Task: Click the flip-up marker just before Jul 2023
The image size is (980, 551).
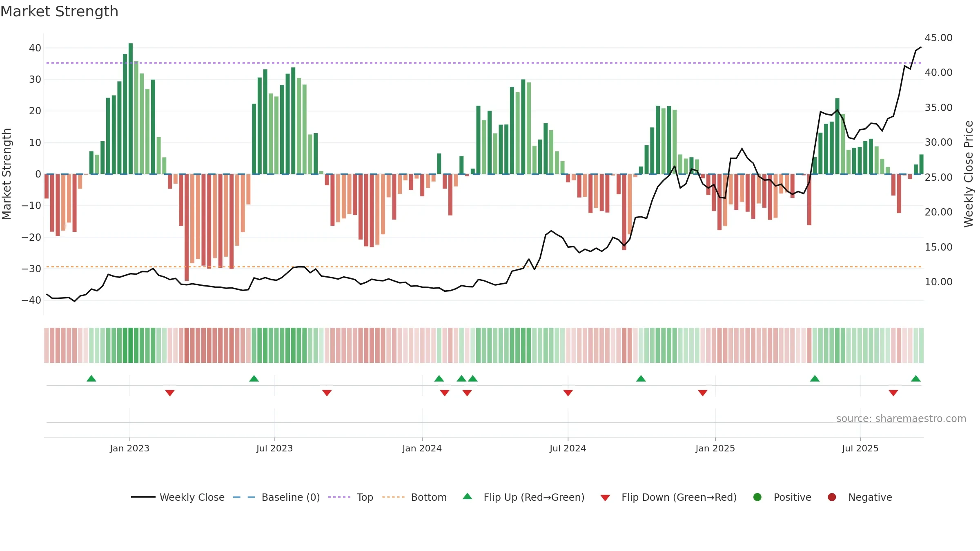Action: [x=254, y=379]
